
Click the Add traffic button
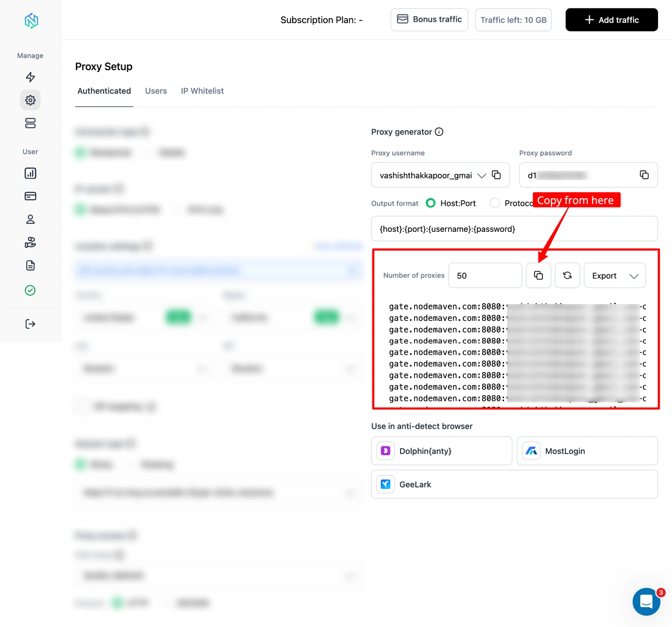(612, 20)
